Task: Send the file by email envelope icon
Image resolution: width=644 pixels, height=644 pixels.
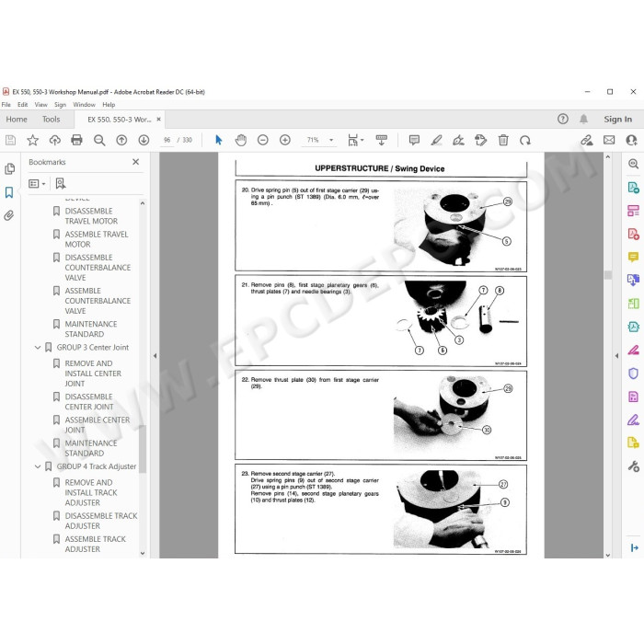Action: pos(609,140)
